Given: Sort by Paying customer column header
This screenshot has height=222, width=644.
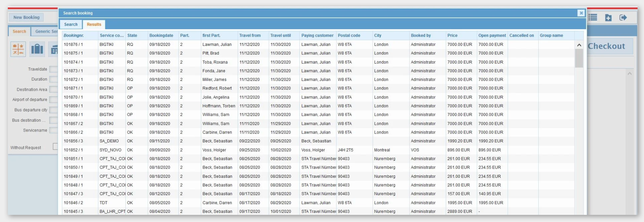Looking at the screenshot, I should [x=318, y=35].
